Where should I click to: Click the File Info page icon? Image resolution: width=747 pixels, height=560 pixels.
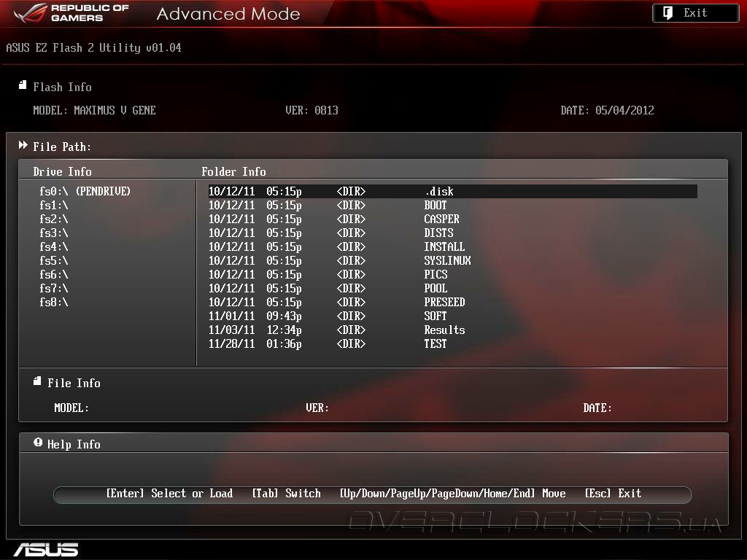[37, 381]
